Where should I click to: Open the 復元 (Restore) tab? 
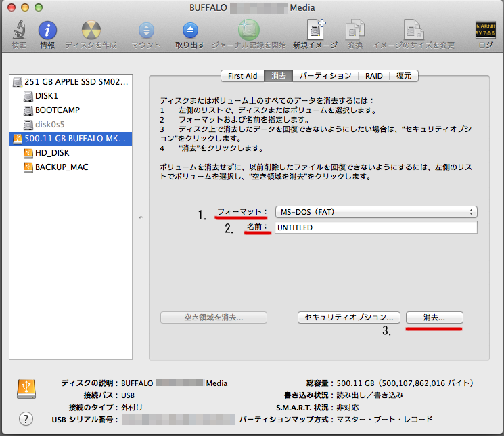[404, 76]
